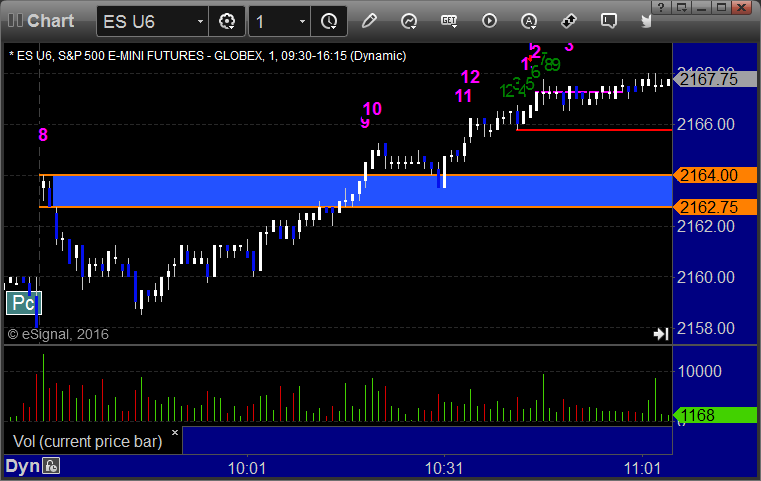Minimize the chart window
This screenshot has height=481, width=761.
point(702,7)
